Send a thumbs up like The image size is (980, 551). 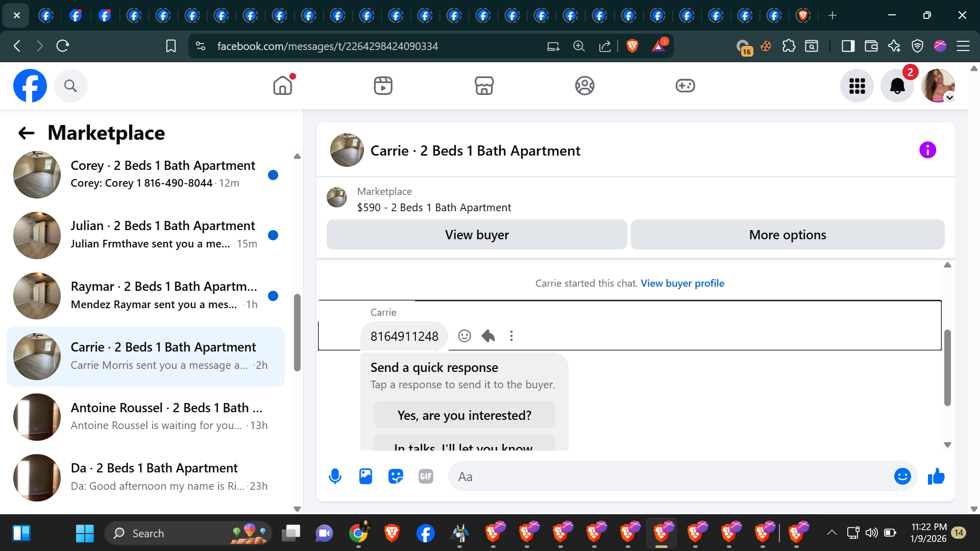936,477
